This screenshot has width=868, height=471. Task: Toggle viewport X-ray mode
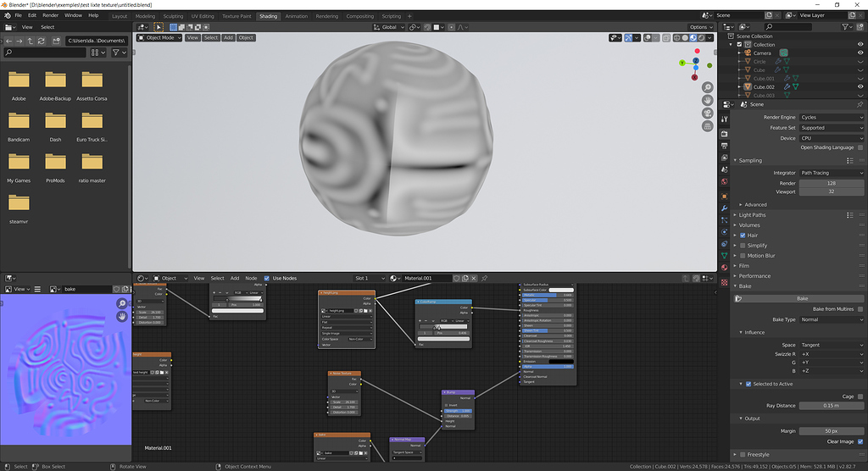(666, 37)
